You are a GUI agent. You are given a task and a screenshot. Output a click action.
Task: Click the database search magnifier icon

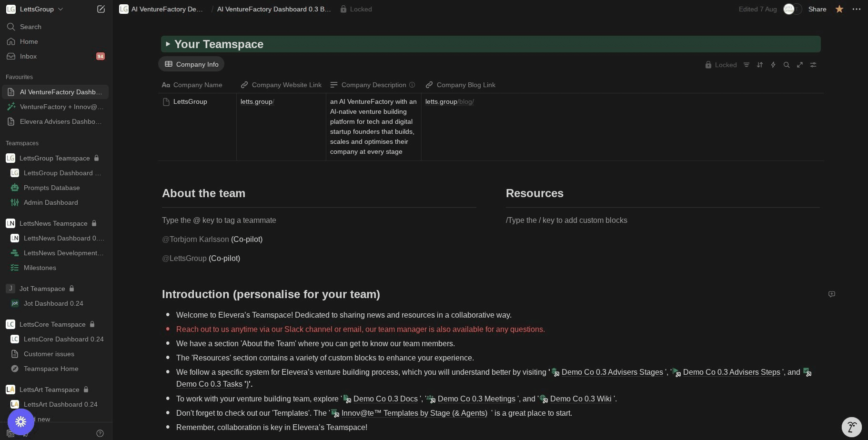coord(787,65)
